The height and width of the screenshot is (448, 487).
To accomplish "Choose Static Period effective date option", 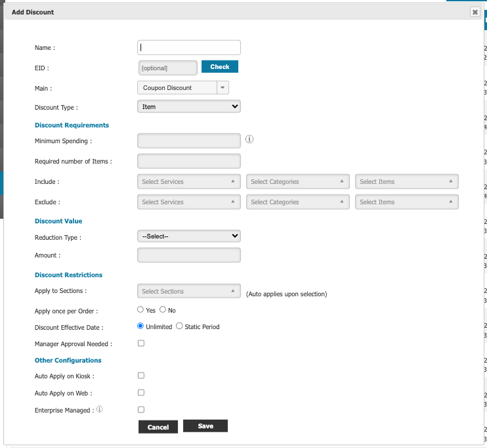I will click(x=180, y=326).
